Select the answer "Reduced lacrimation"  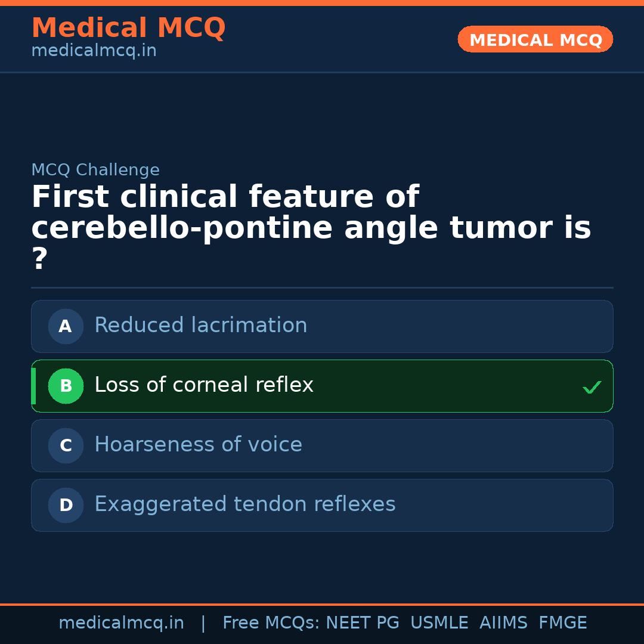tap(201, 326)
